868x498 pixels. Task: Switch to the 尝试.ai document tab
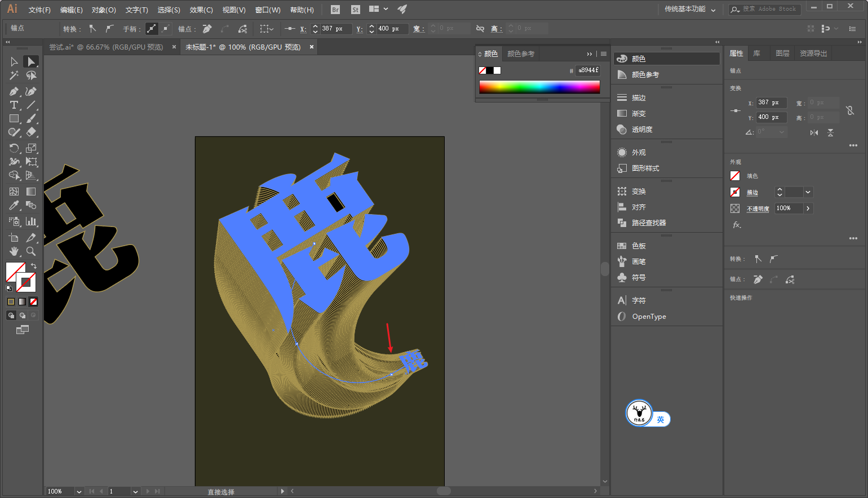coord(107,47)
